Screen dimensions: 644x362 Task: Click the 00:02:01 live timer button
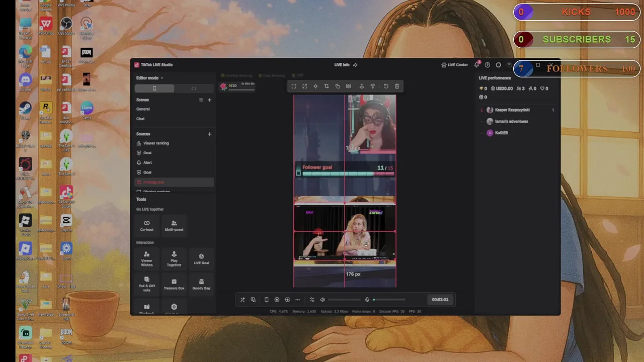point(440,300)
